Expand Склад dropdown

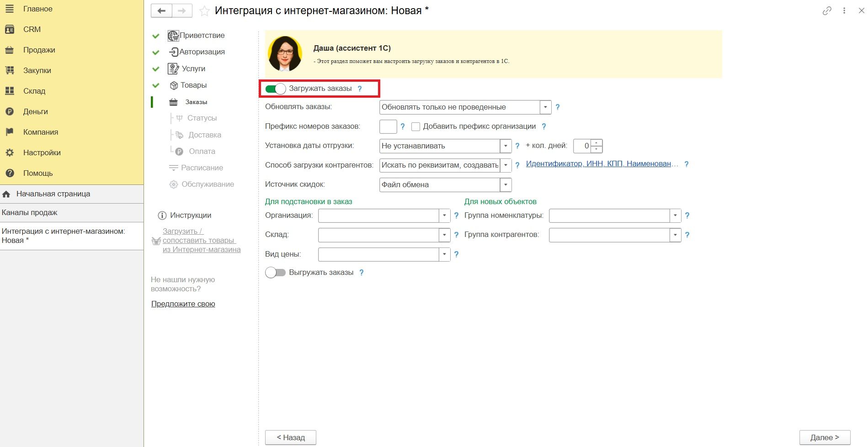point(444,235)
